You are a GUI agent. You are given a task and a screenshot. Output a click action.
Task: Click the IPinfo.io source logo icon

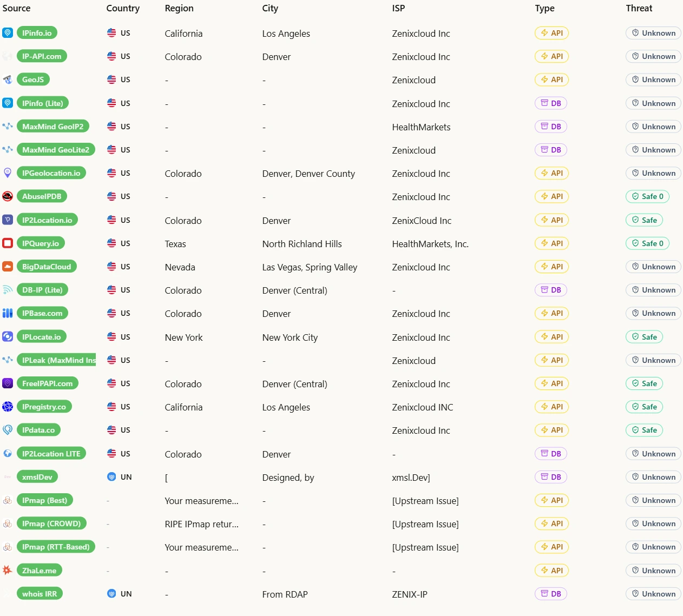click(8, 33)
